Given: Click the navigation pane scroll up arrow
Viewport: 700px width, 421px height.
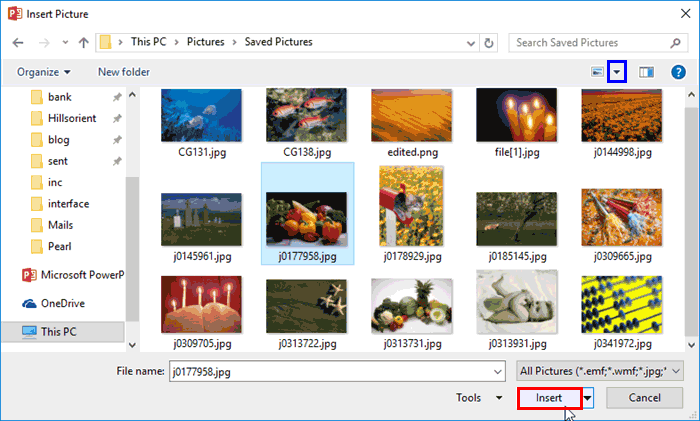Looking at the screenshot, I should coord(132,95).
